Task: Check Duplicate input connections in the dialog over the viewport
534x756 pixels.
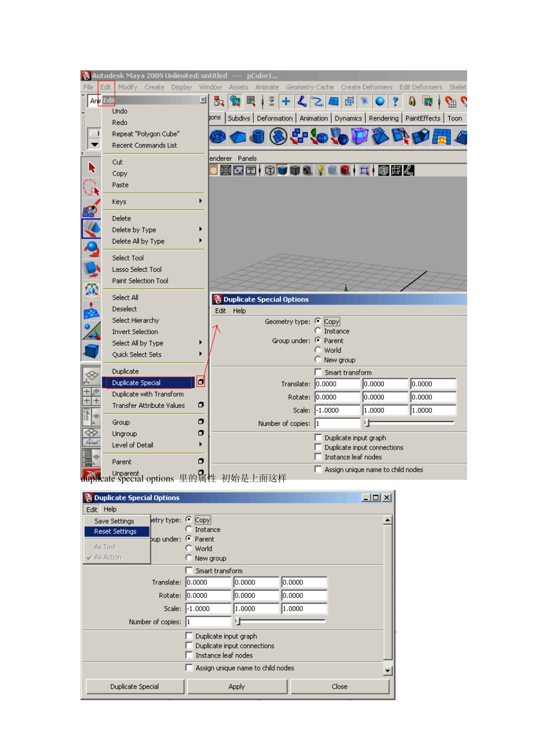Action: pyautogui.click(x=318, y=447)
